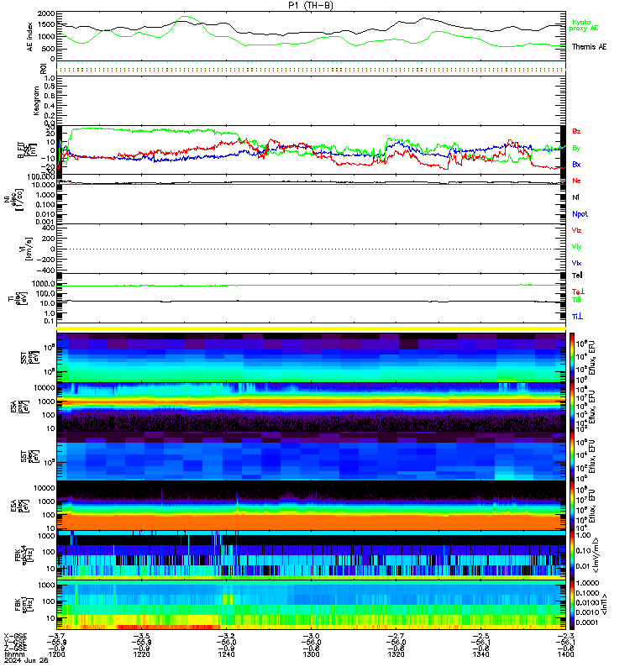Click the black Ni legend label
The width and height of the screenshot is (630, 672).
coord(575,197)
